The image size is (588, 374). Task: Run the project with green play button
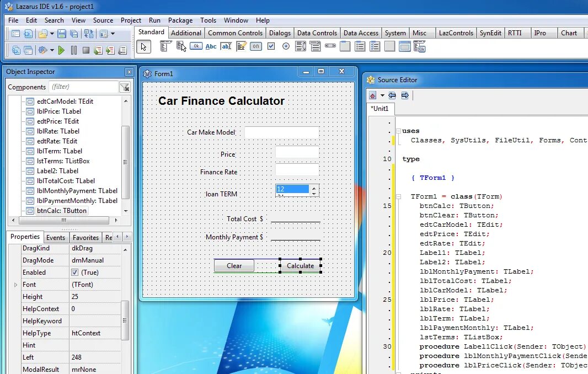click(61, 50)
